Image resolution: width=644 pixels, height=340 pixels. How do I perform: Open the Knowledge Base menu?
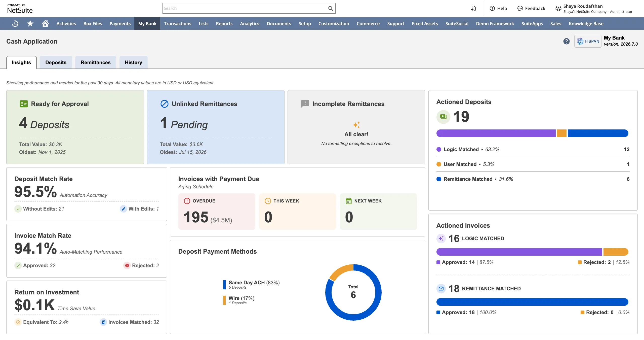[x=586, y=23]
